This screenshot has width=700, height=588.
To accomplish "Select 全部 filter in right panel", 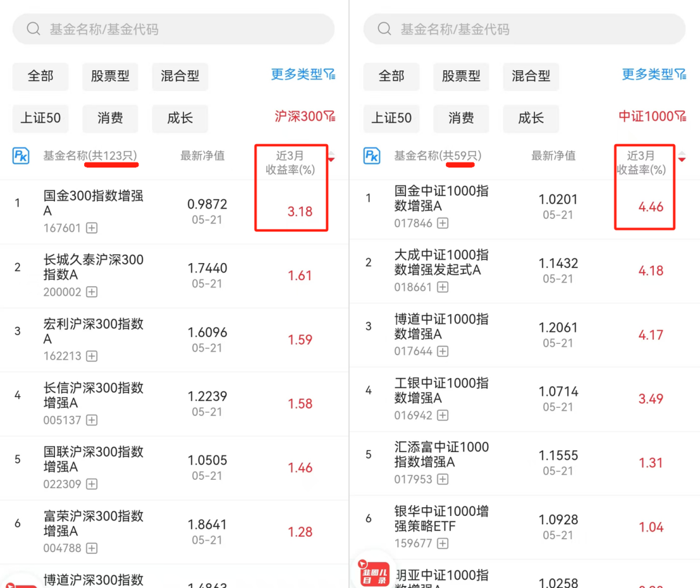I will 391,77.
